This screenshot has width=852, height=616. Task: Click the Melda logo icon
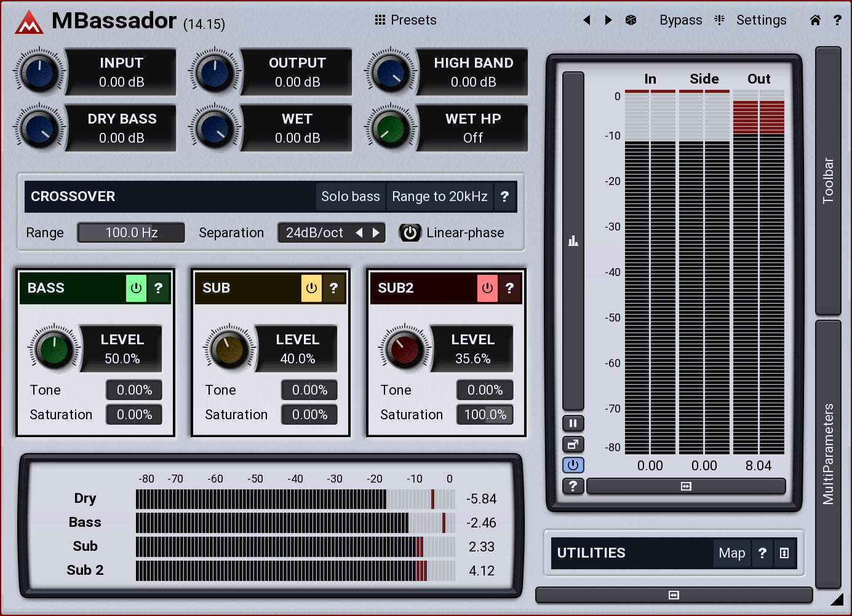tap(29, 23)
